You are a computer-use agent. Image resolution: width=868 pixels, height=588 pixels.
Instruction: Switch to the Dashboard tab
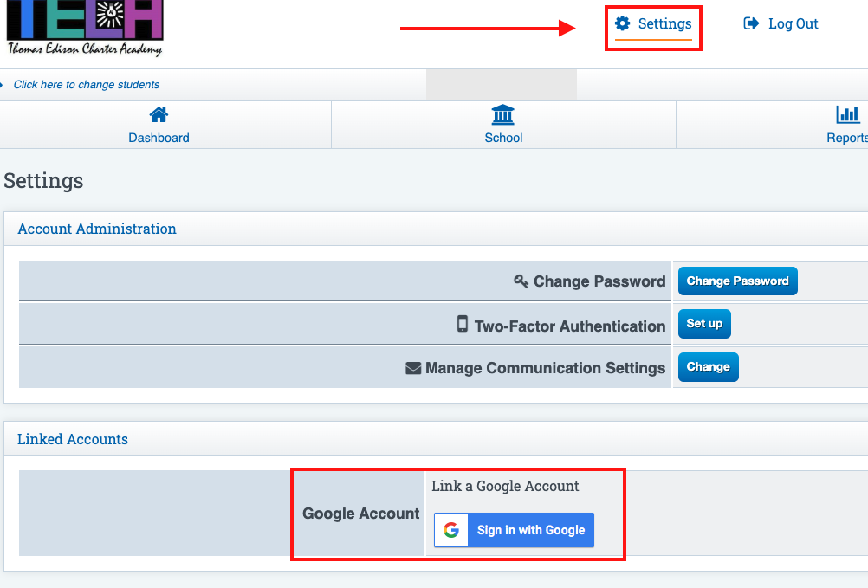tap(159, 137)
